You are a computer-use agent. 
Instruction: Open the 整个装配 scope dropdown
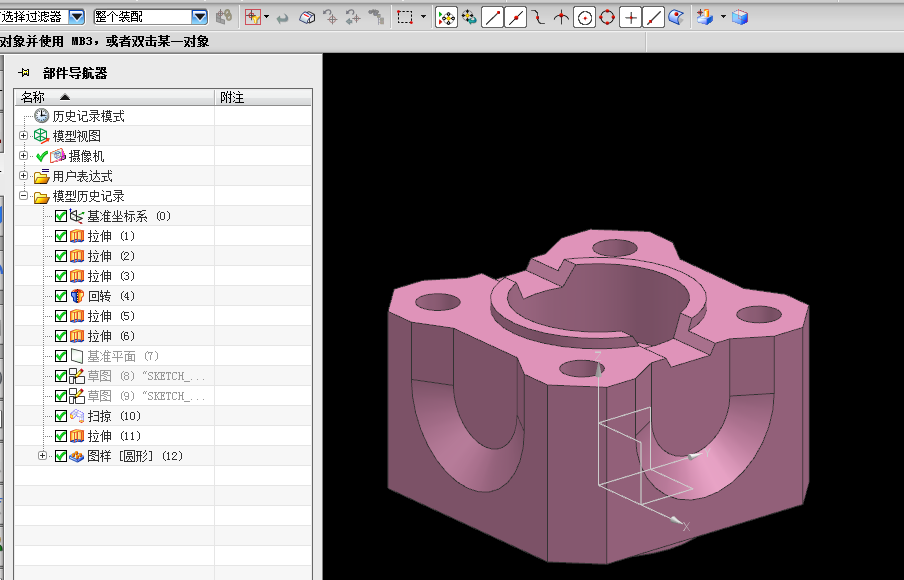coord(198,17)
